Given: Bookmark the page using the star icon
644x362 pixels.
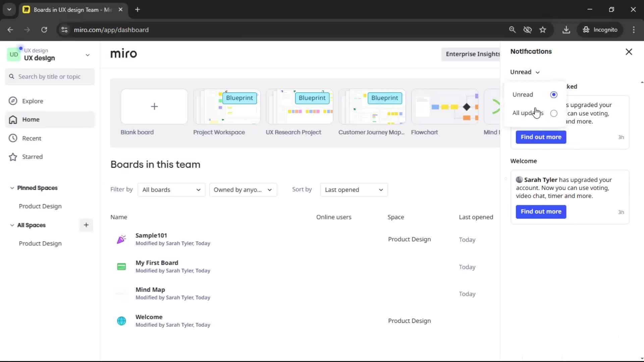Looking at the screenshot, I should 543,30.
